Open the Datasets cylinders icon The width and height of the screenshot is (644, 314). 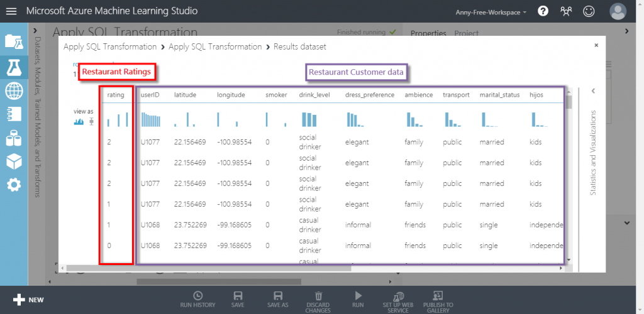[x=14, y=138]
